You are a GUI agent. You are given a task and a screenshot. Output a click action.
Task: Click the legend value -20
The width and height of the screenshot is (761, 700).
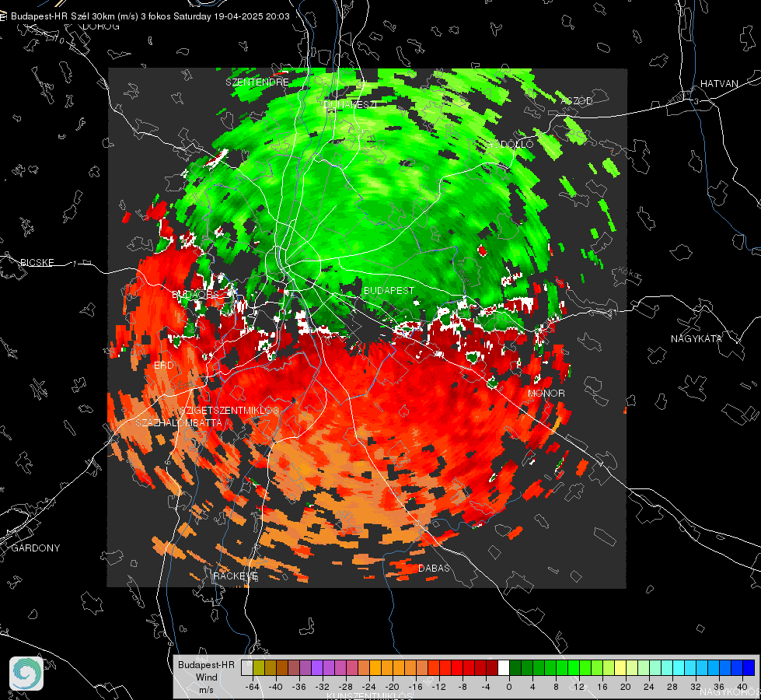[392, 687]
